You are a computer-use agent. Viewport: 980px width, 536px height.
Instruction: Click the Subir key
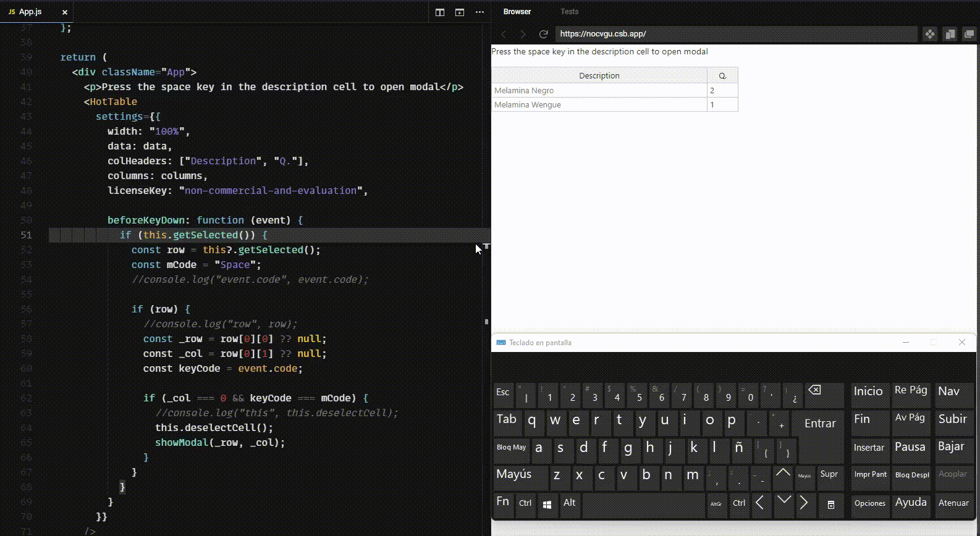pyautogui.click(x=953, y=422)
